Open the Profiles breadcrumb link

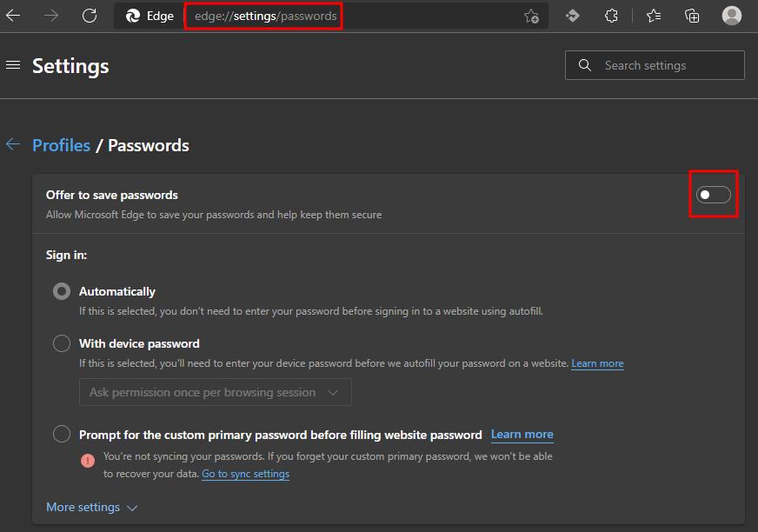click(61, 145)
